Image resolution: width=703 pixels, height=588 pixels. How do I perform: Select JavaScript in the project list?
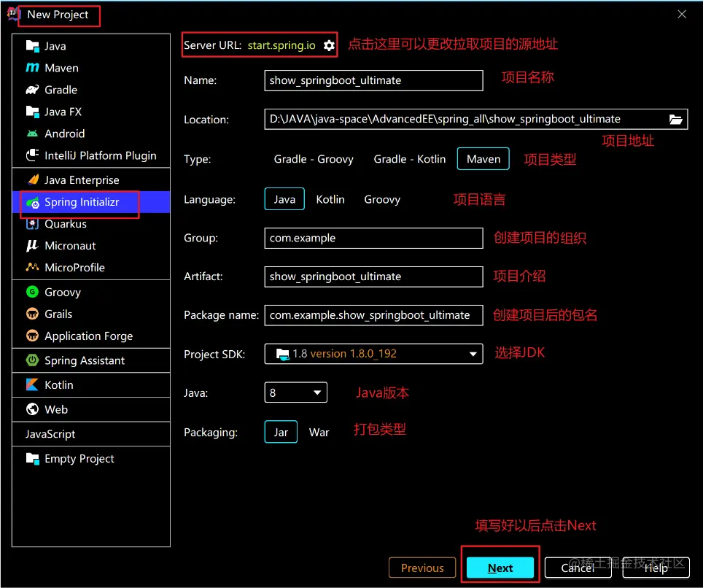pos(91,434)
